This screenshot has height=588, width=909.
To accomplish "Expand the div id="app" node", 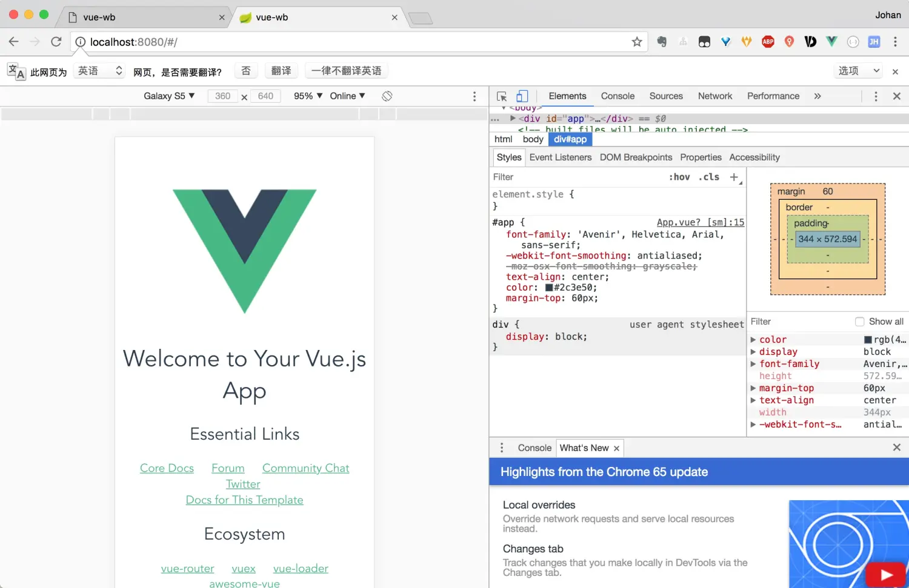I will [x=513, y=119].
